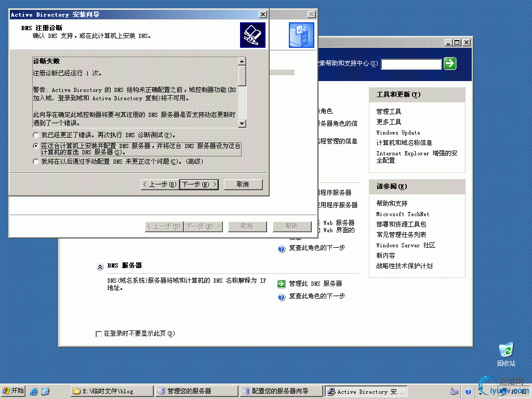This screenshot has width=532, height=399.
Task: Click help icon above DNS 服务器 section
Action: point(281,249)
